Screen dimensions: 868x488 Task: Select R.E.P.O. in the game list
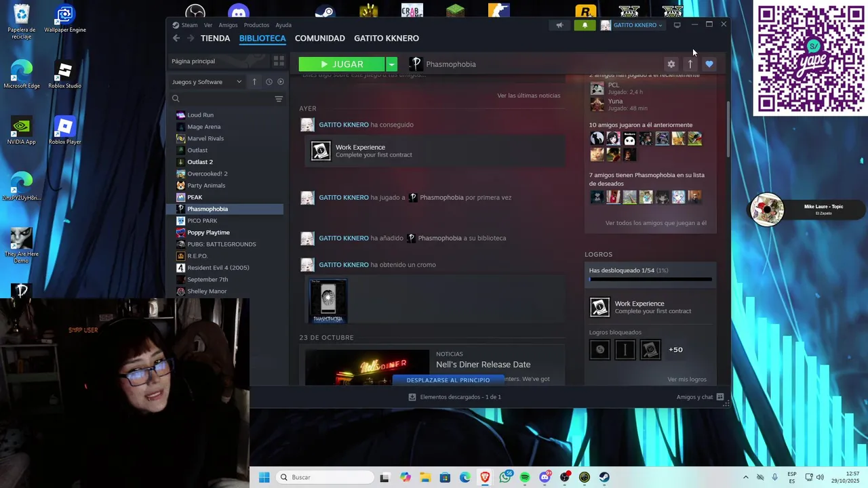[197, 256]
